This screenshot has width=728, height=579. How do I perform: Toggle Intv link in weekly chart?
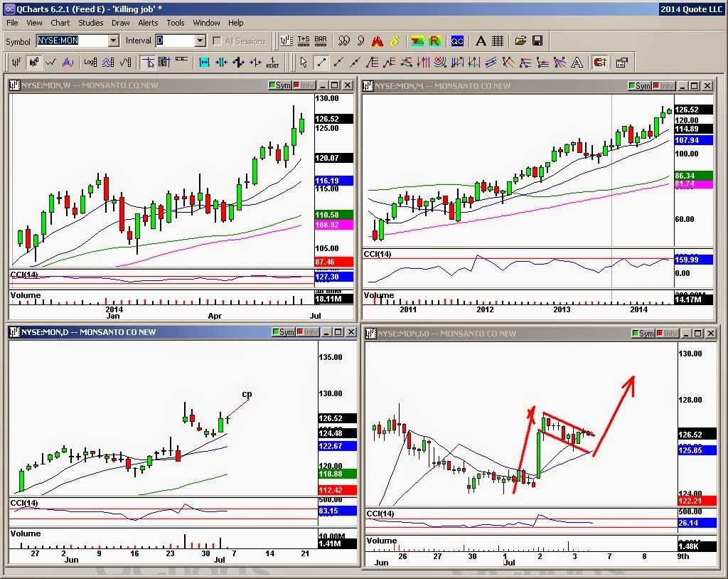[x=304, y=85]
